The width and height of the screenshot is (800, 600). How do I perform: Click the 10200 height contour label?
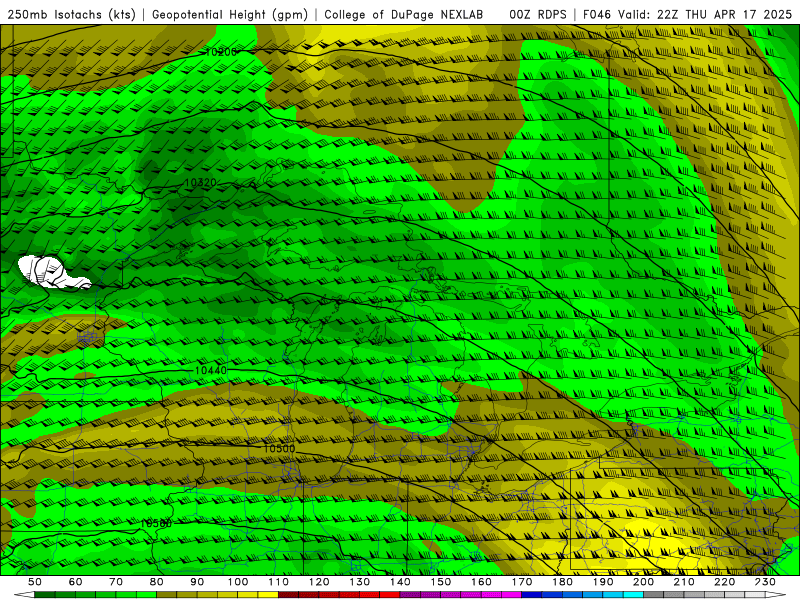pos(221,52)
